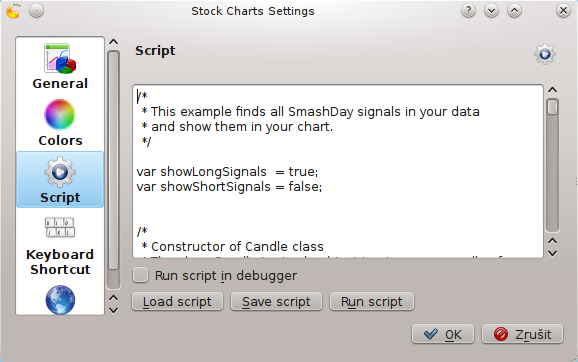Click the sidebar bottom scroll down arrow
The image size is (578, 362).
pyautogui.click(x=114, y=310)
